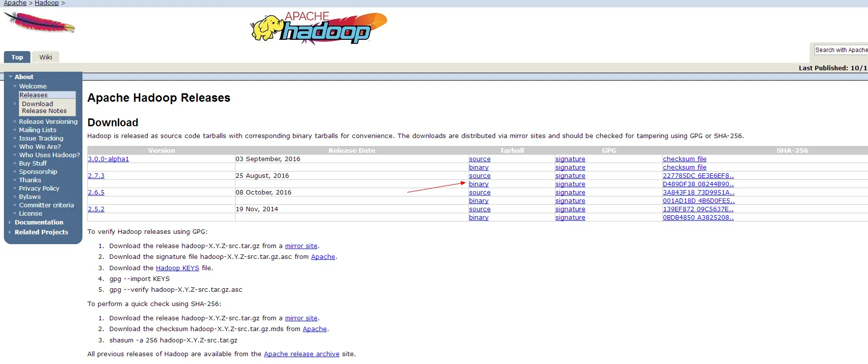Open Issue Tracking in sidebar
This screenshot has width=868, height=364.
[x=41, y=139]
